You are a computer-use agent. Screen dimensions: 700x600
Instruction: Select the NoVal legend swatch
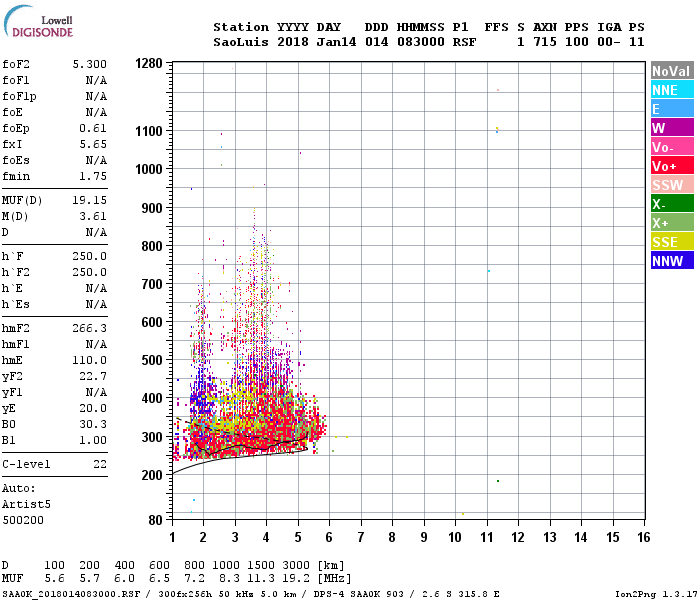(x=672, y=71)
